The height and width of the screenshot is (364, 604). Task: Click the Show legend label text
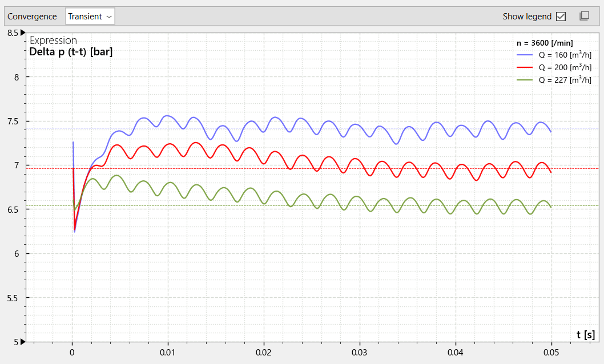pos(527,17)
